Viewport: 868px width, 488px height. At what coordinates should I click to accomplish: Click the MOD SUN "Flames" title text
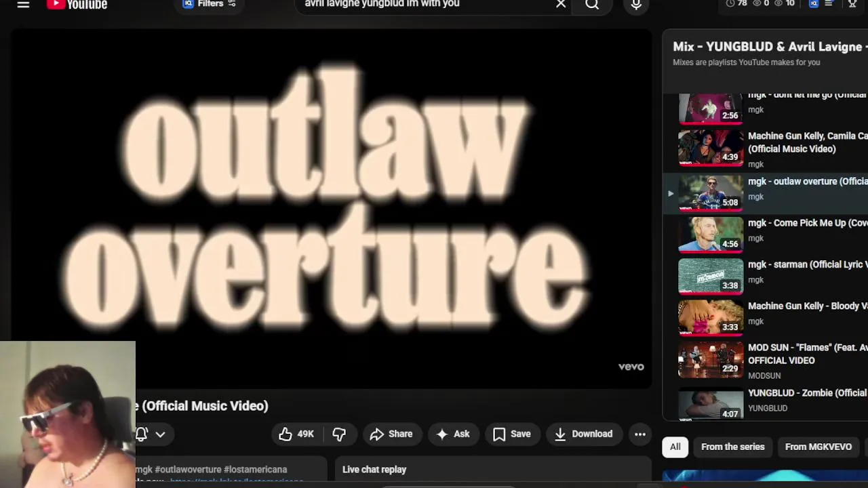coord(808,354)
